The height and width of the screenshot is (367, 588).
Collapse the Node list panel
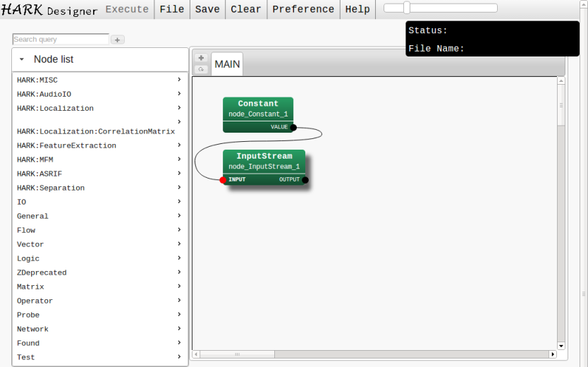click(x=22, y=60)
